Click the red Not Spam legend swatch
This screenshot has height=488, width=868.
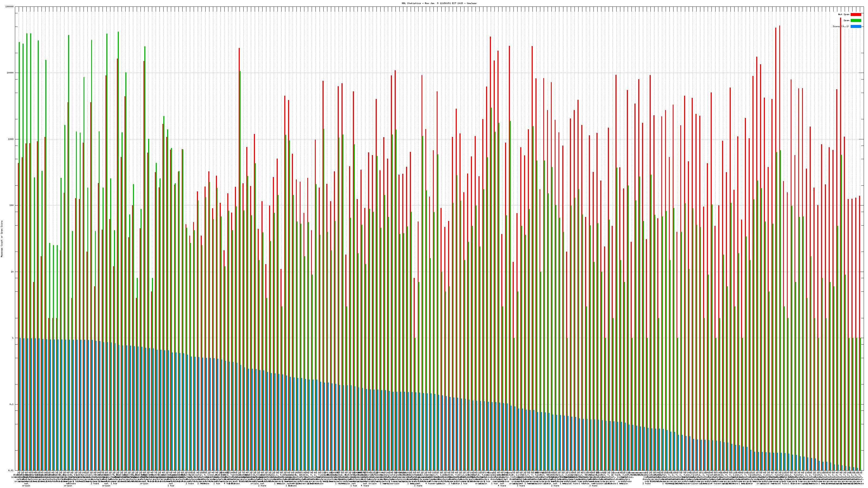pos(856,14)
